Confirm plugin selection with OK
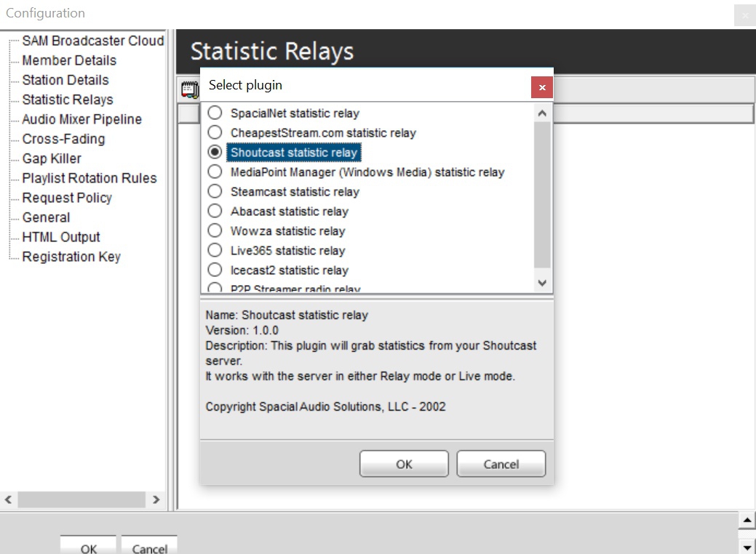 click(x=404, y=464)
